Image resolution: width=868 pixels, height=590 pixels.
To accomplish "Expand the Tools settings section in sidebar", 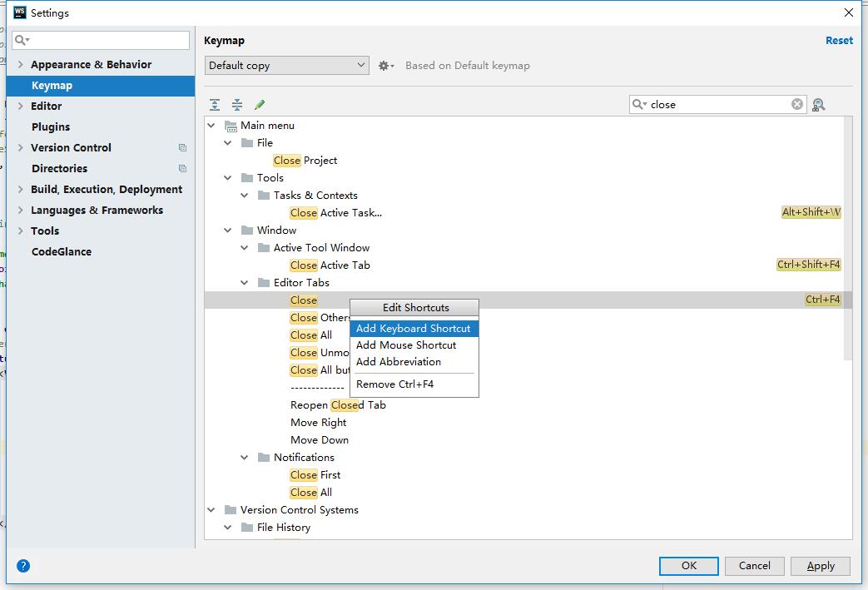I will [x=21, y=231].
